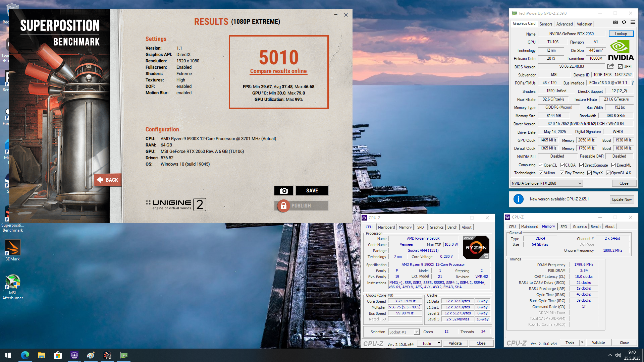The height and width of the screenshot is (362, 644).
Task: Toggle the Ray Tracing checkbox
Action: pyautogui.click(x=562, y=173)
